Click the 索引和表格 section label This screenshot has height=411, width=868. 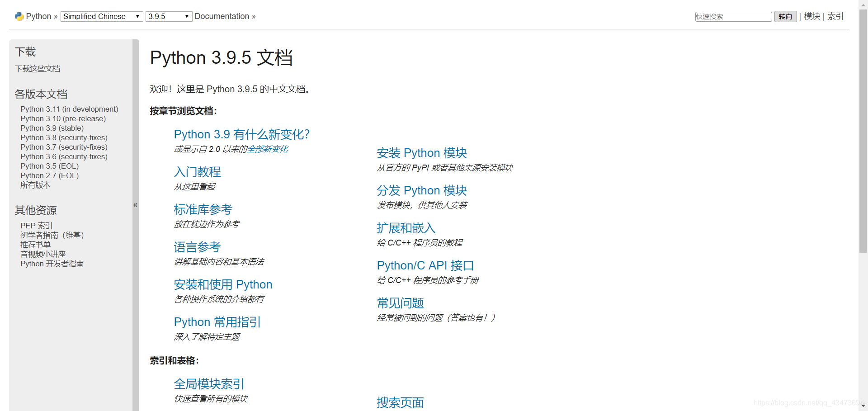[x=175, y=361]
